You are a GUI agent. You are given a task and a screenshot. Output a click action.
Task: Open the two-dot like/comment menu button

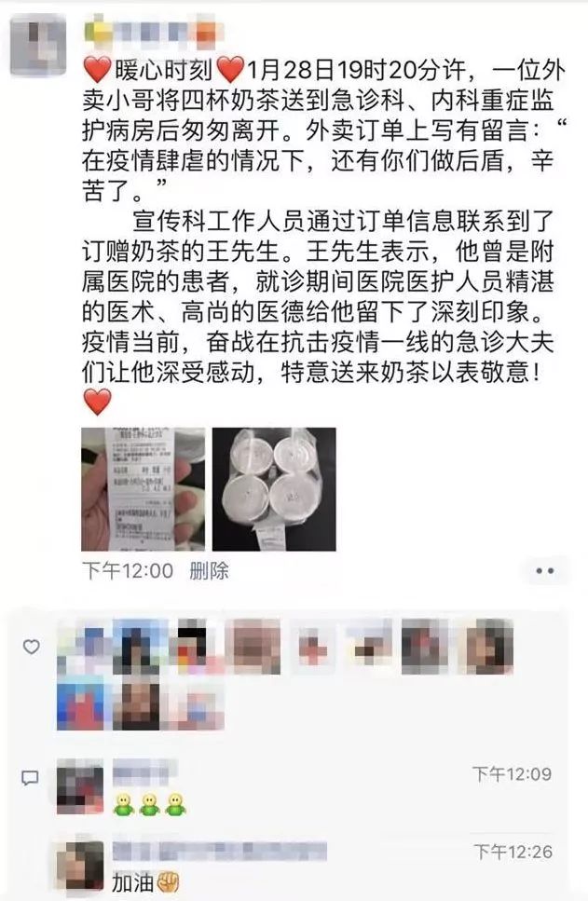544,571
